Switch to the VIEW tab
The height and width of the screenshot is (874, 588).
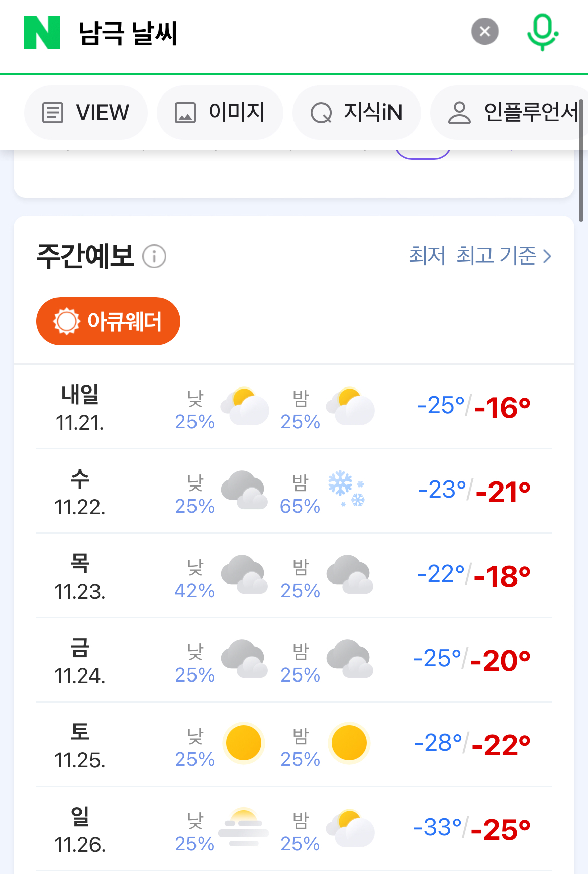[86, 113]
